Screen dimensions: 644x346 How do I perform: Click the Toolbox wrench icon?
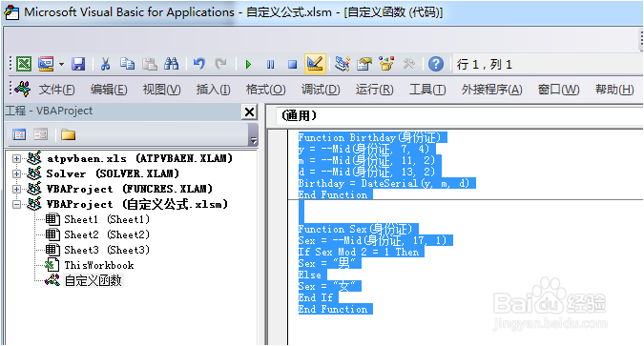click(x=408, y=64)
